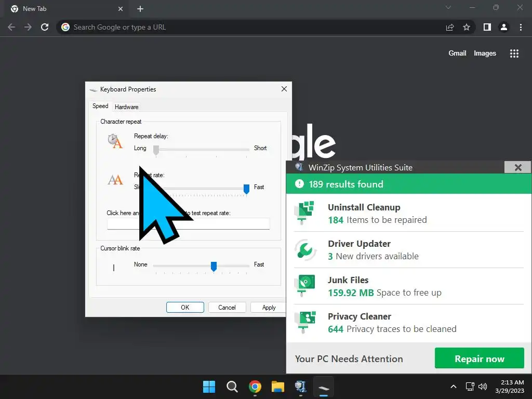This screenshot has width=532, height=399.
Task: Click the volume speaker tray icon
Action: pos(483,387)
